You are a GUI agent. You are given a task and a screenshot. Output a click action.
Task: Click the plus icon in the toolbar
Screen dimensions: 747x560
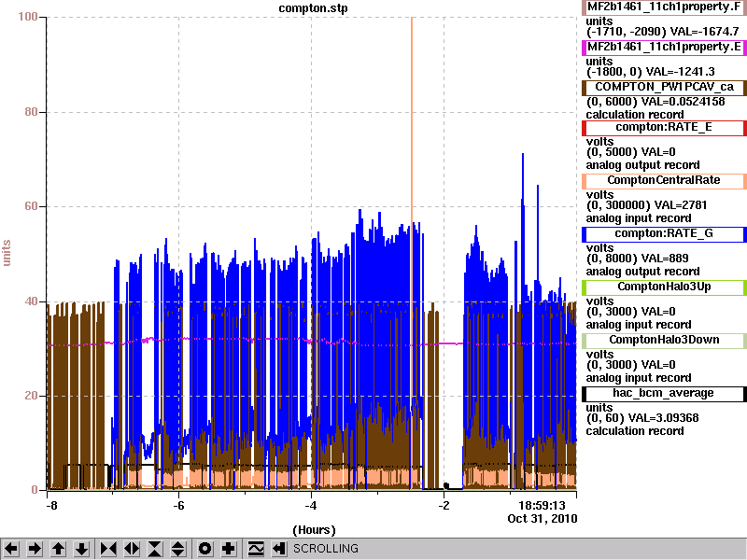pyautogui.click(x=228, y=549)
